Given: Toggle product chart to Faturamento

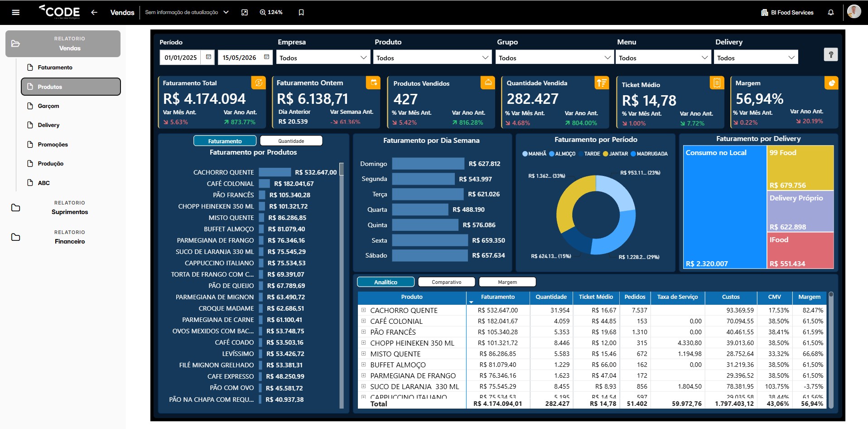Looking at the screenshot, I should coord(225,141).
